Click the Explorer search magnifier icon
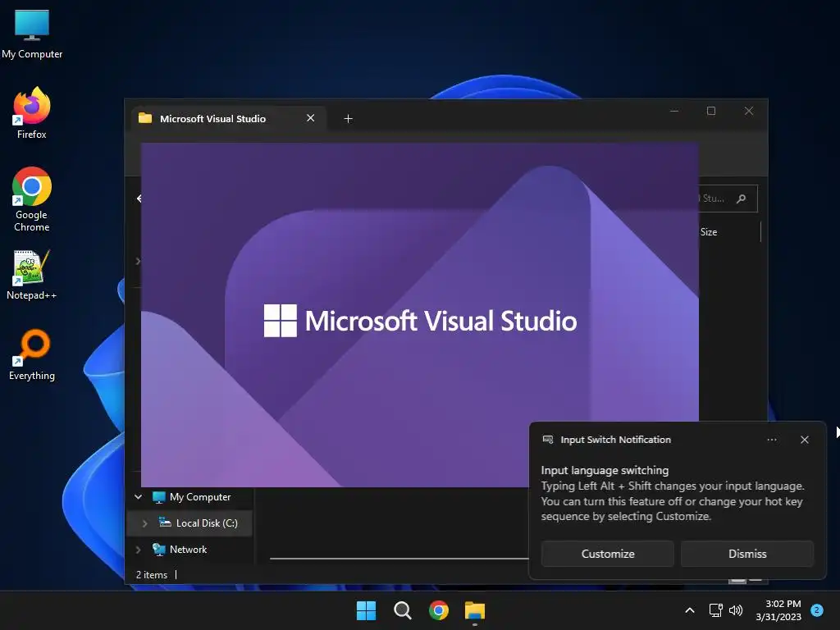Viewport: 840px width, 630px height. point(741,199)
